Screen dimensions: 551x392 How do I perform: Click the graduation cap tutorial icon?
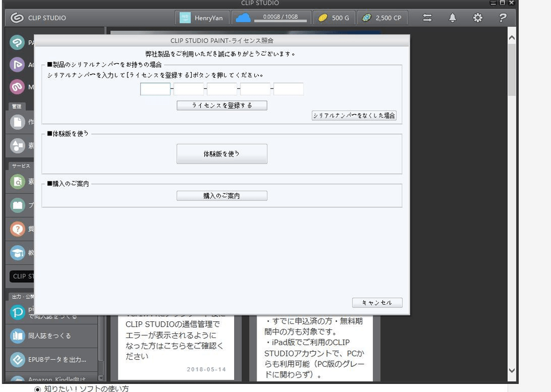pyautogui.click(x=18, y=253)
